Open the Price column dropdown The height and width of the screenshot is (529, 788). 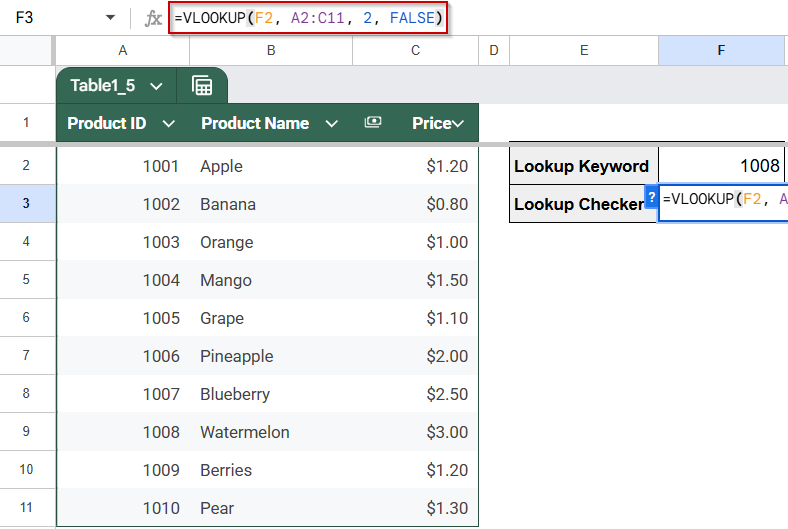[457, 124]
